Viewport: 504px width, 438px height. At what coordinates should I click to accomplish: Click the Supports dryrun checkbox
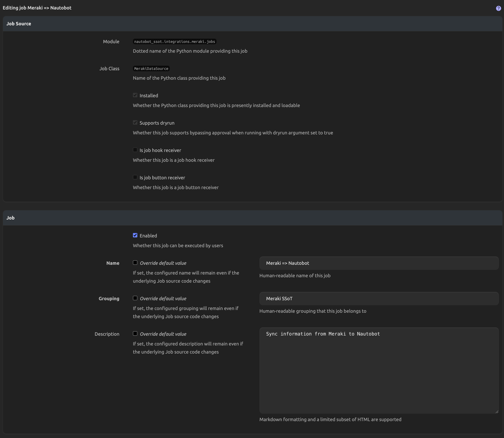click(135, 122)
